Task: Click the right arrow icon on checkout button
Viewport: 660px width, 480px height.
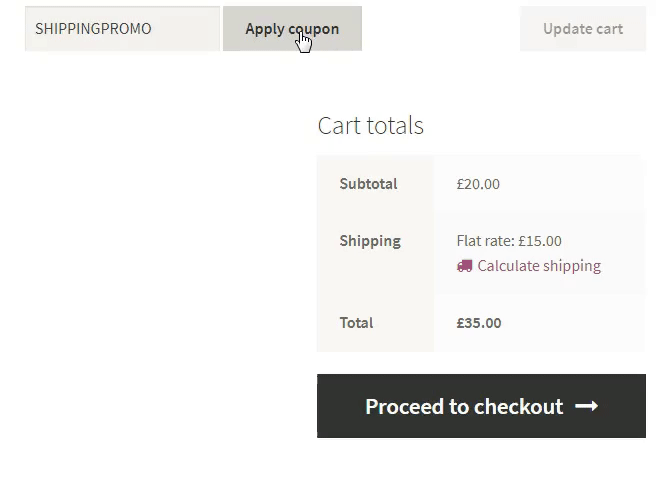Action: pos(587,406)
